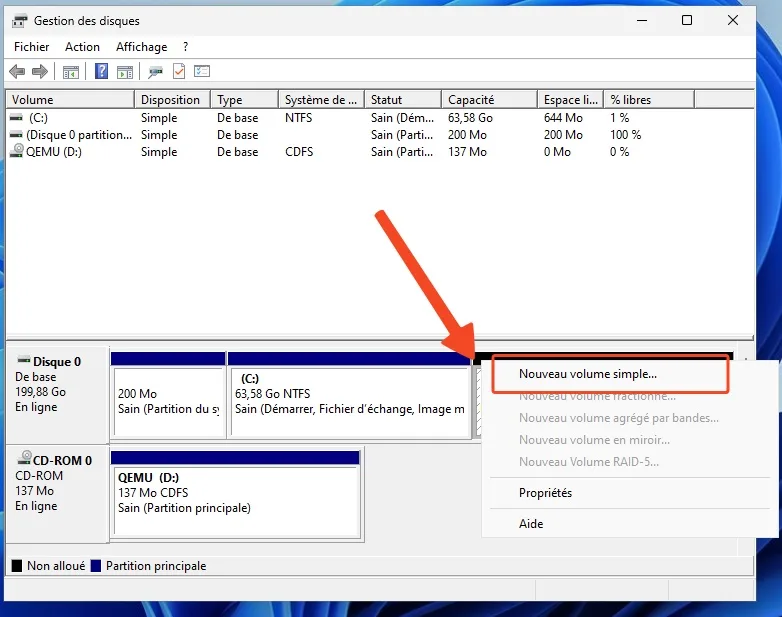The image size is (782, 617).
Task: Open the blue Help toolbar icon
Action: 101,71
